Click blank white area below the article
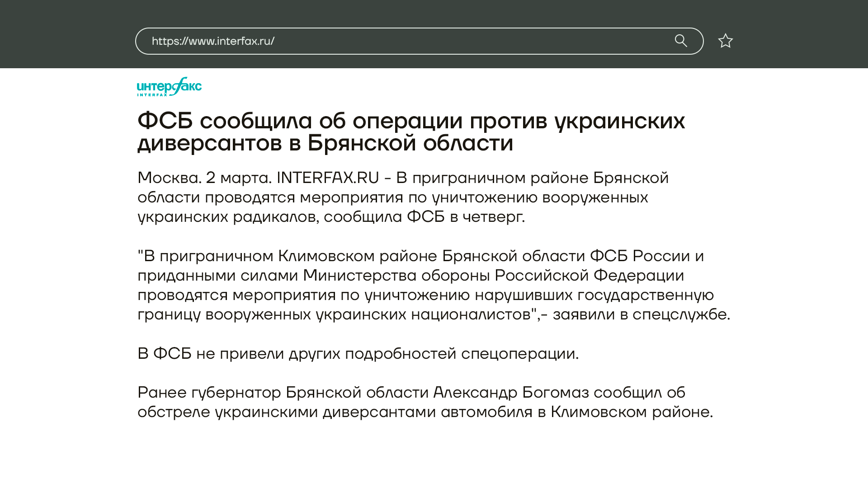 pos(434,456)
